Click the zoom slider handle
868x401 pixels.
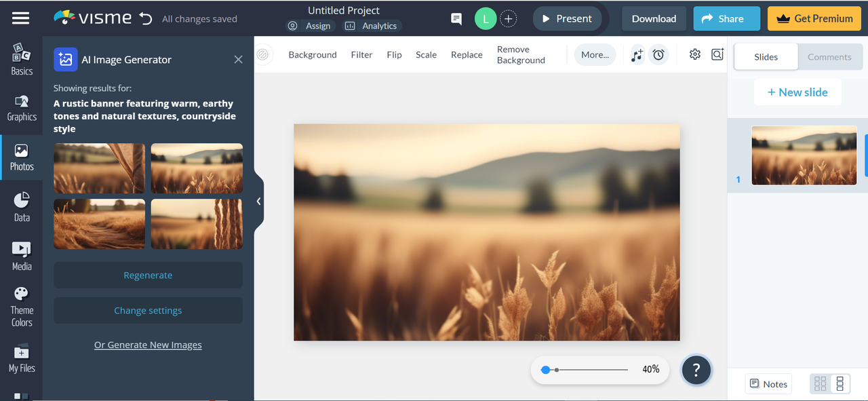(x=545, y=370)
